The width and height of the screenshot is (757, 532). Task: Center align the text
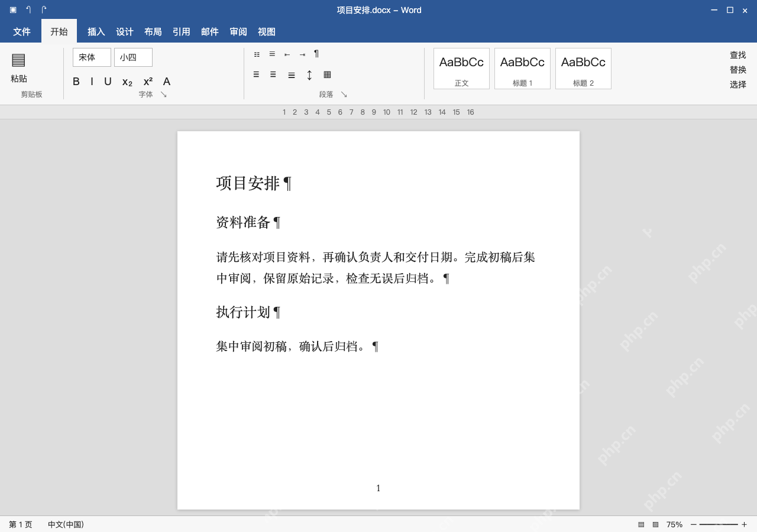(273, 74)
